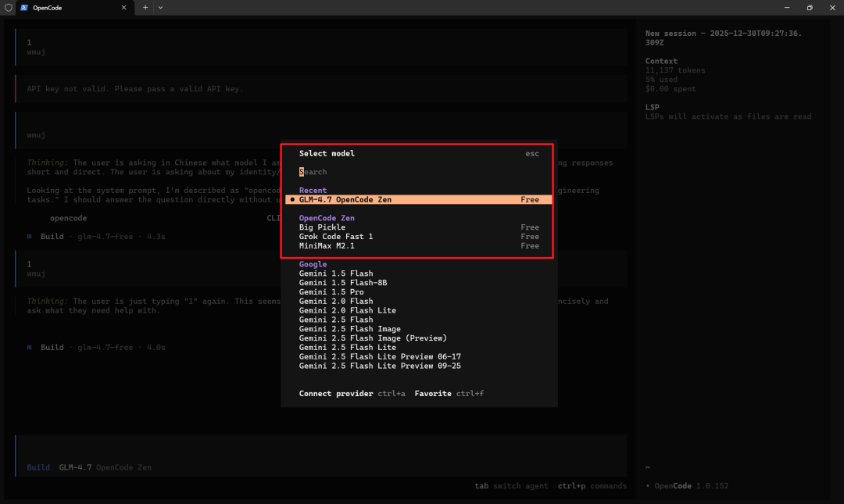The height and width of the screenshot is (504, 844).
Task: Click OpenCode 1.0.152 version text
Action: pos(691,486)
